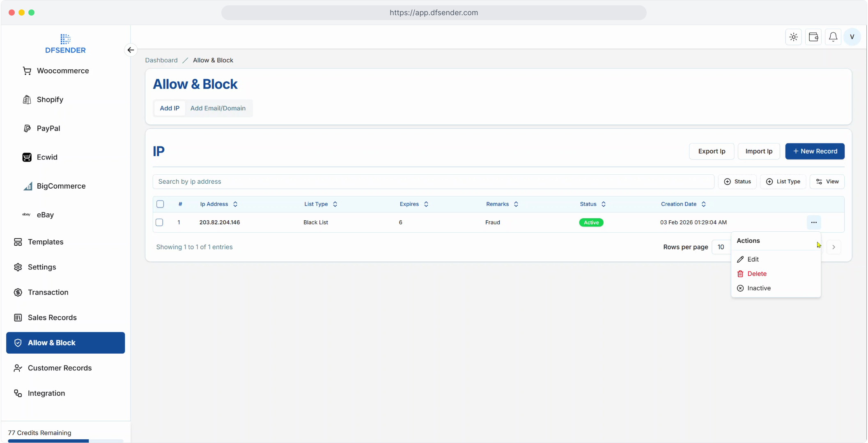868x443 pixels.
Task: Open the PayPal integration in sidebar
Action: coord(48,128)
